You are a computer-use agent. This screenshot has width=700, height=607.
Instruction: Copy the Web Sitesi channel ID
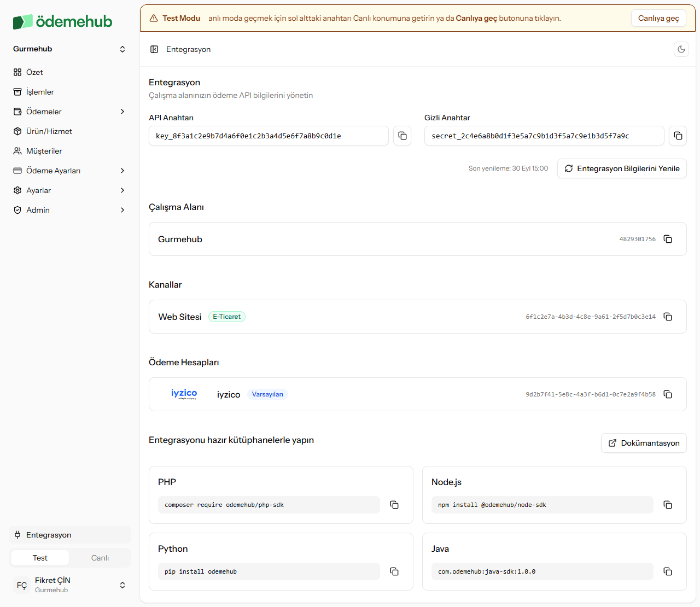(668, 317)
